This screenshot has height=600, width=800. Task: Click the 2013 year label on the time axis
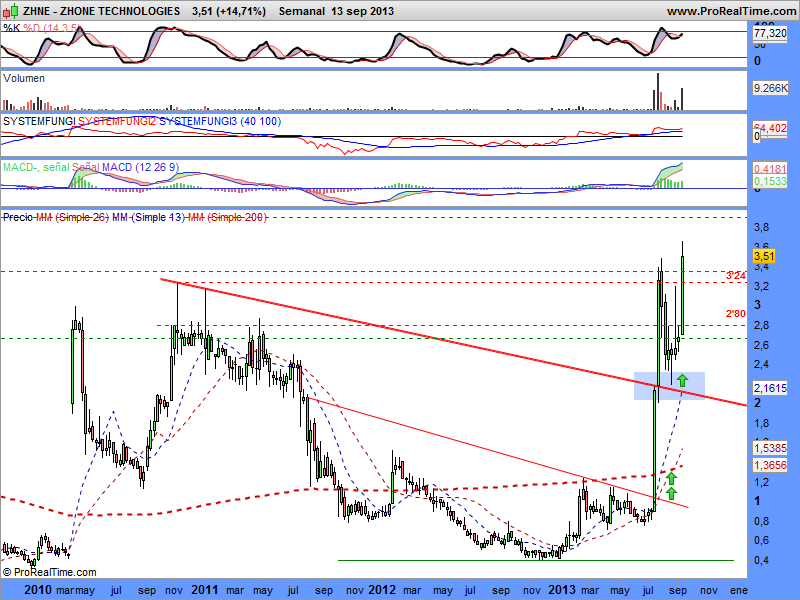[562, 590]
